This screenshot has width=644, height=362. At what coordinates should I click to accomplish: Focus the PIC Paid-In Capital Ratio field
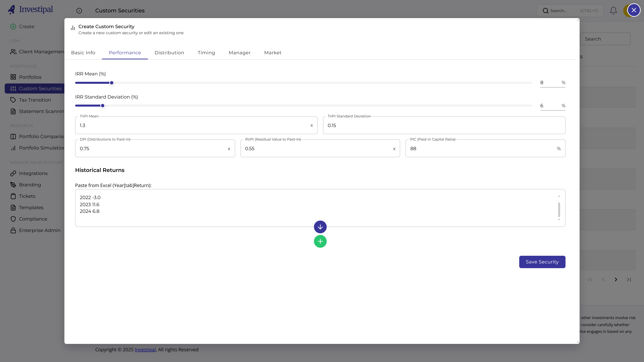point(485,148)
